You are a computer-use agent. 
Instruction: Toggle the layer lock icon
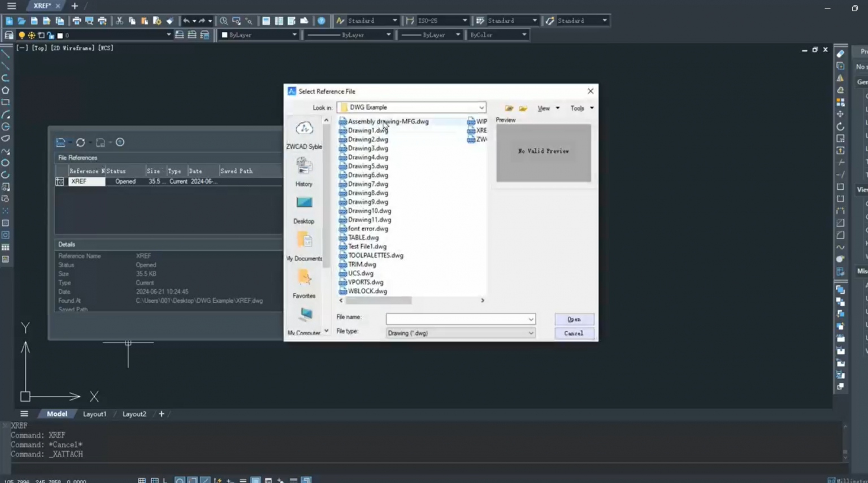pos(50,35)
